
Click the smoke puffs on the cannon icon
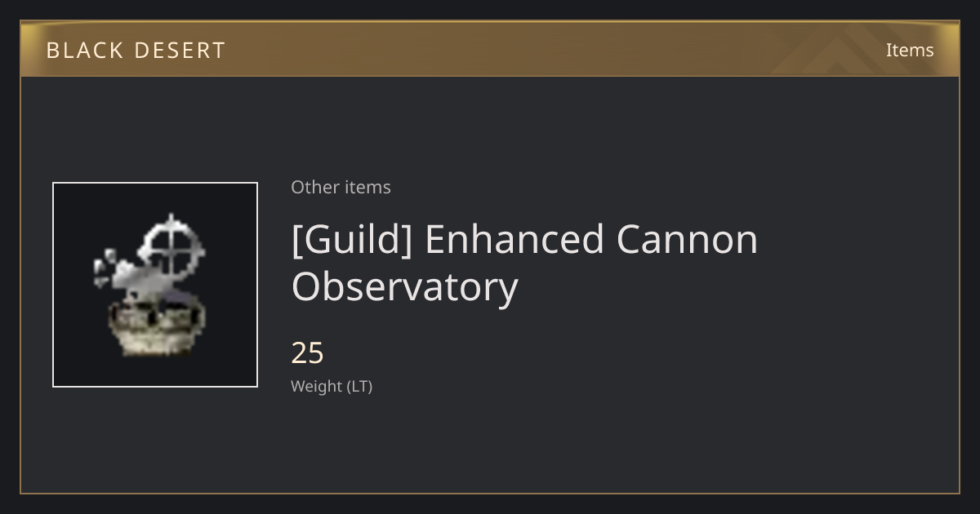click(106, 266)
